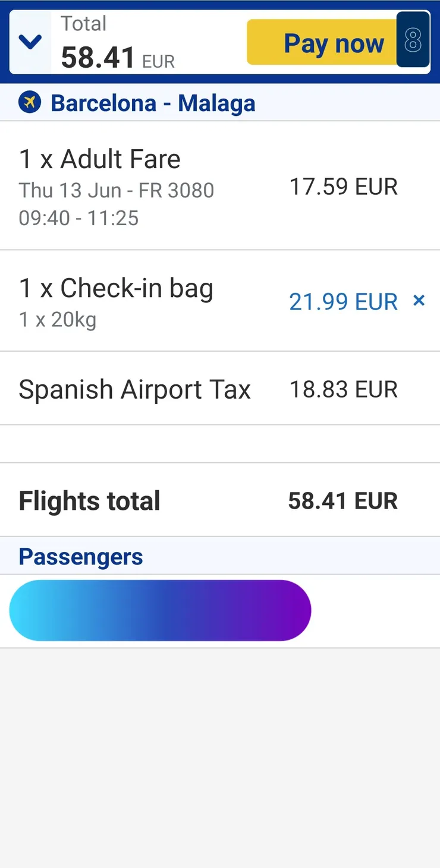Screen dimensions: 440x868
Task: Click the flight details Thu 13 Jun - FR 3080
Action: (x=117, y=191)
